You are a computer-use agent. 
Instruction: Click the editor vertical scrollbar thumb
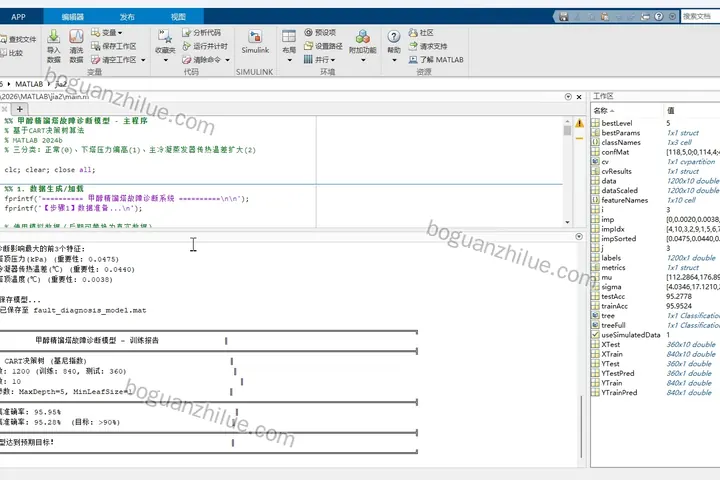567,130
